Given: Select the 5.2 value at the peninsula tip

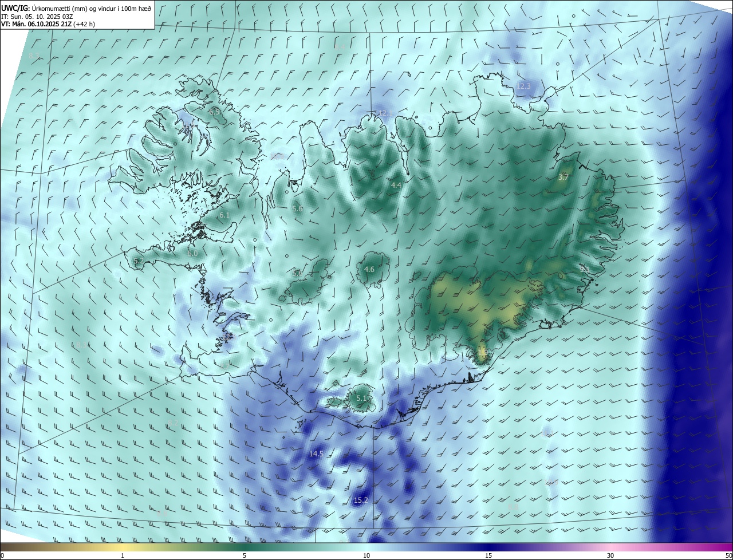Looking at the screenshot, I should pos(138,261).
